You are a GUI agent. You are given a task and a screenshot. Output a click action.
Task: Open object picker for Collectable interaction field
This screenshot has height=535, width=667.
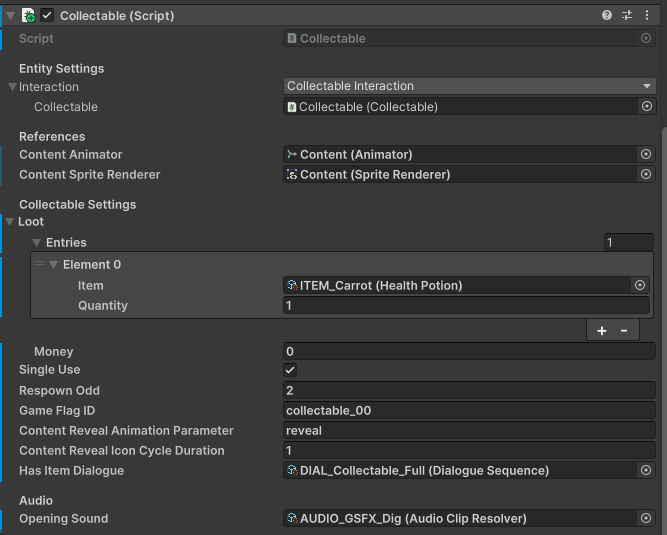(x=647, y=106)
